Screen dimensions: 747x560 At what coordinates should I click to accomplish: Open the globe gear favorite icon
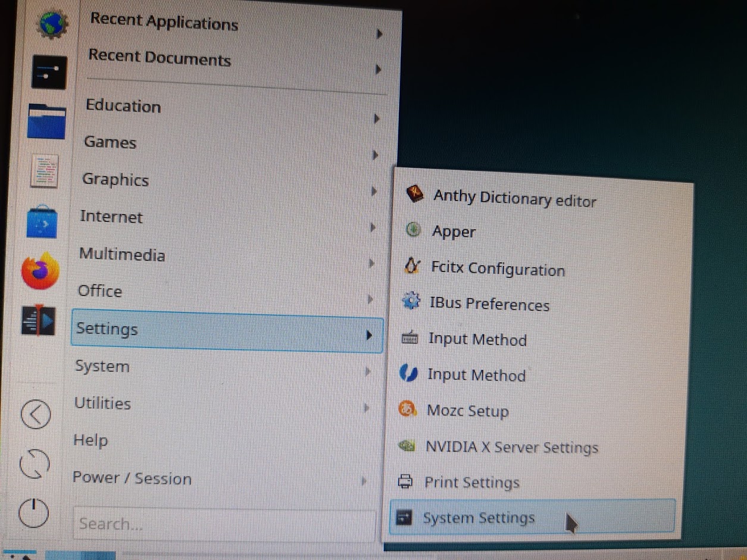[x=51, y=24]
